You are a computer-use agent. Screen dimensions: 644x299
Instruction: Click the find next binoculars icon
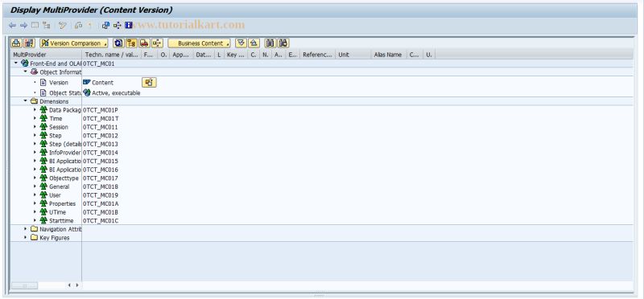tap(283, 43)
